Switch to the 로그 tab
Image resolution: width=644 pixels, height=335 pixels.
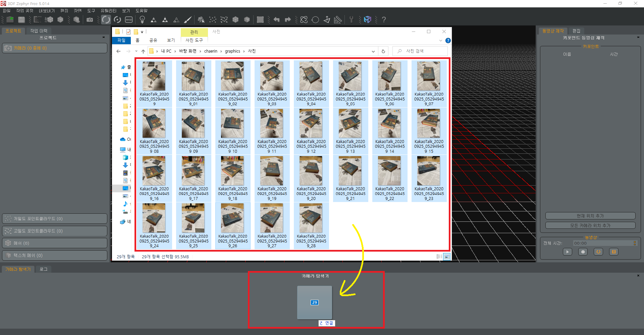(x=44, y=269)
